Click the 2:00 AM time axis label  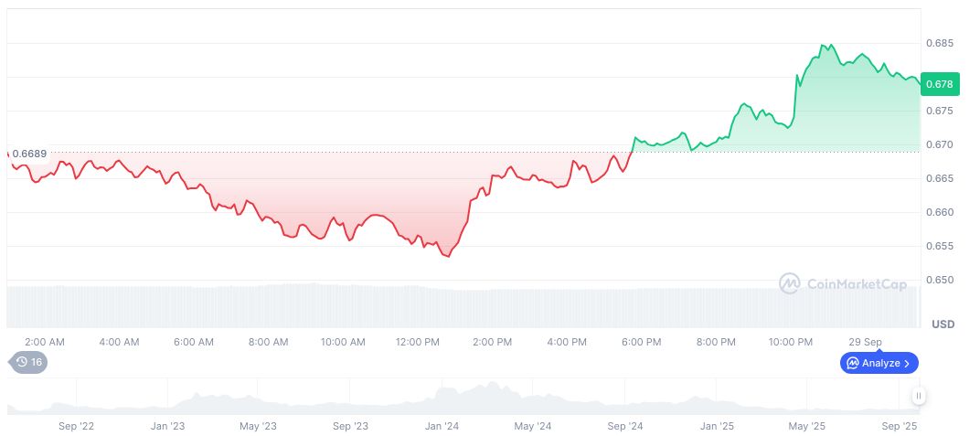pos(44,342)
